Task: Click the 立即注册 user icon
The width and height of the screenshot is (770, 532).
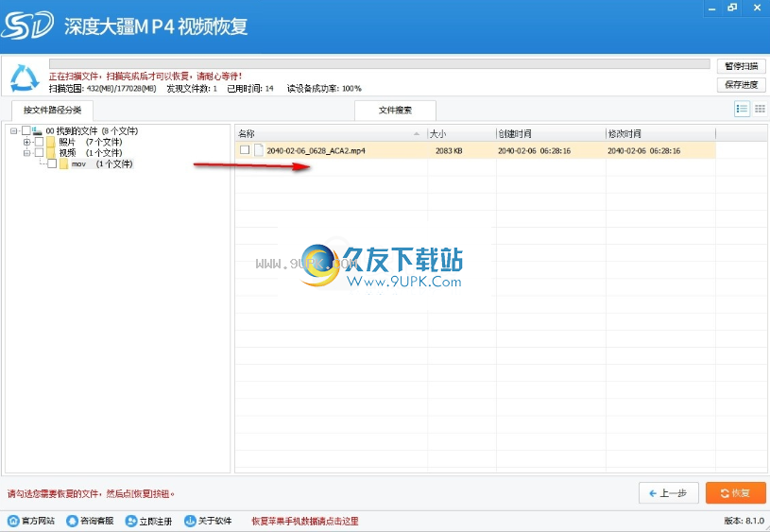Action: tap(131, 521)
